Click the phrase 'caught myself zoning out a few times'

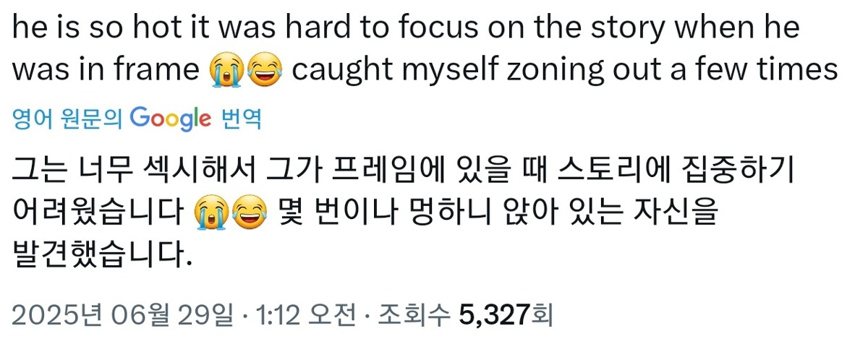[564, 71]
